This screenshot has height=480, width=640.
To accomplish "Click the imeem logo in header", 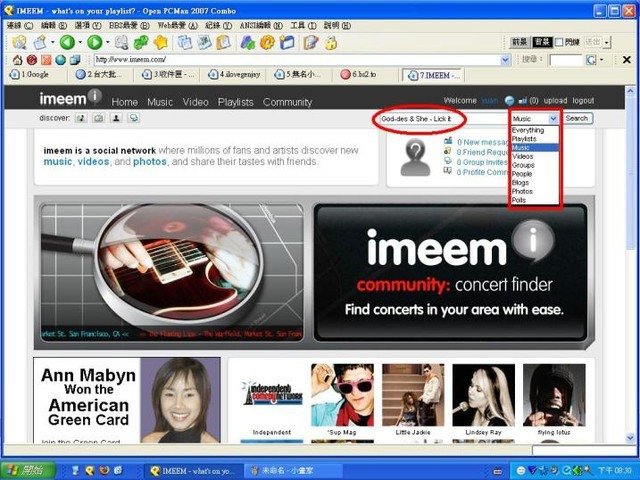I will pyautogui.click(x=70, y=98).
